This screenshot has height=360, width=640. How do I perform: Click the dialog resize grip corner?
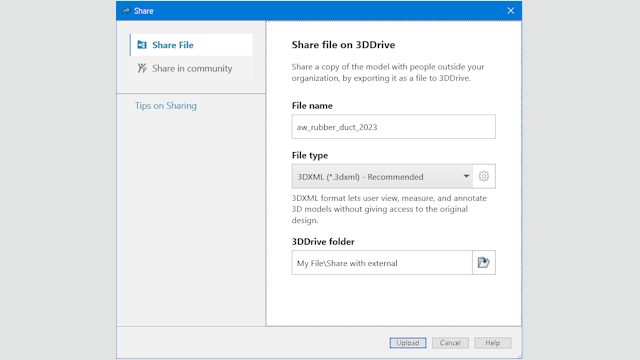click(x=519, y=356)
